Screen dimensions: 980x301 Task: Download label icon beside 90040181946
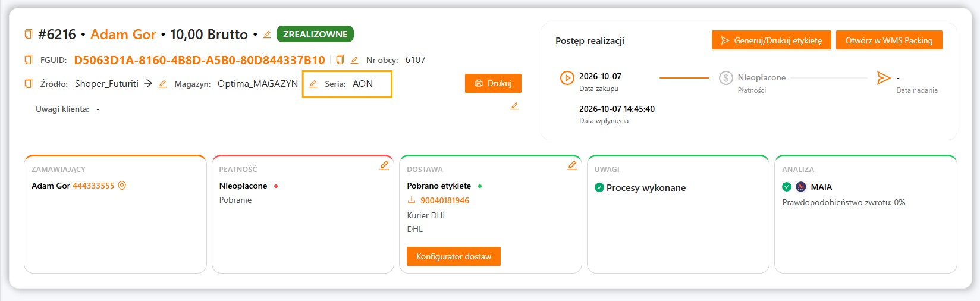pos(412,200)
